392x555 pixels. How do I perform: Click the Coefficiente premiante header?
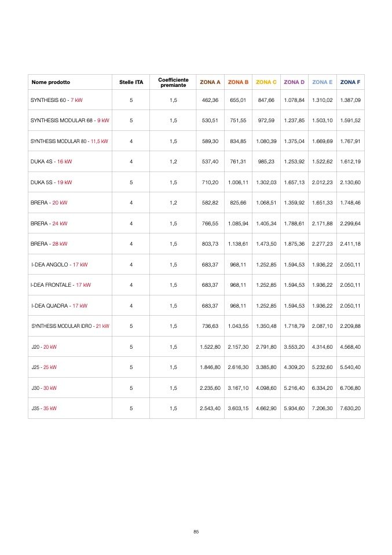[173, 82]
